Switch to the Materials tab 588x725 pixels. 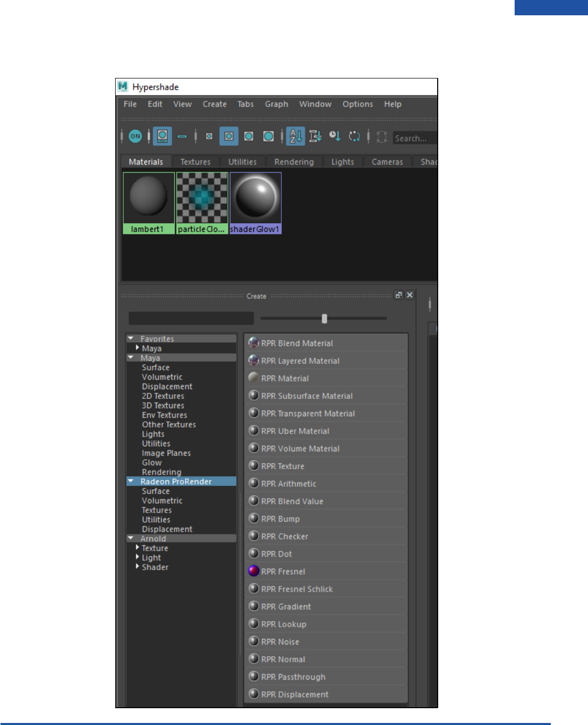[x=146, y=162]
